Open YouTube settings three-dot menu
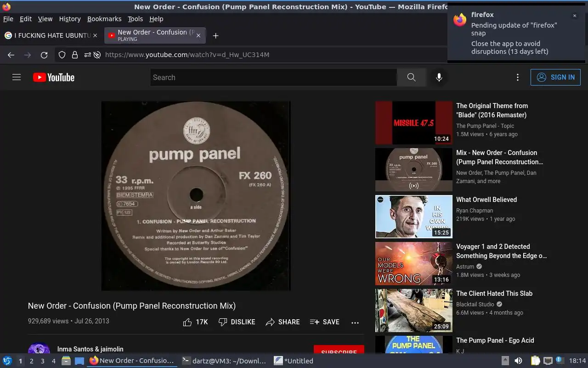The height and width of the screenshot is (368, 588). pos(518,77)
